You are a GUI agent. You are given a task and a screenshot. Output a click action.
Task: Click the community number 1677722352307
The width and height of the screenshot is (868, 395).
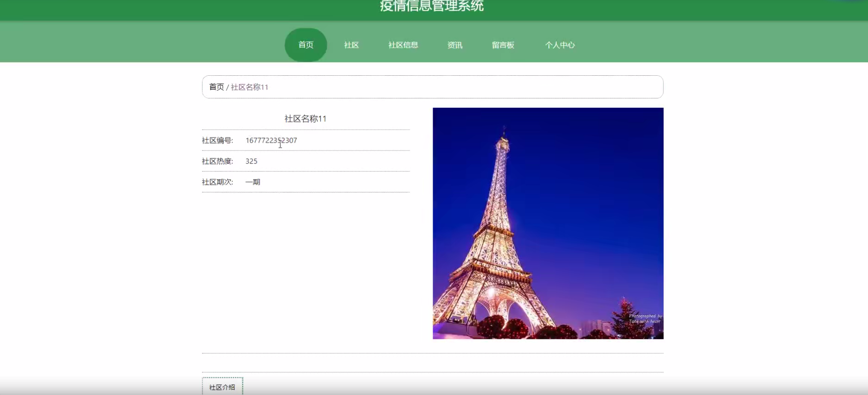click(x=271, y=140)
